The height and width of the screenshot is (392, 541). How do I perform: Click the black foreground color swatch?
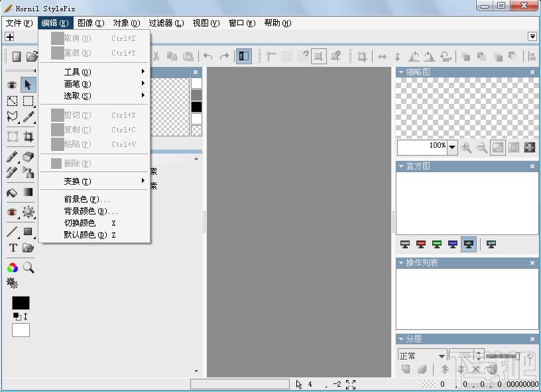(21, 303)
